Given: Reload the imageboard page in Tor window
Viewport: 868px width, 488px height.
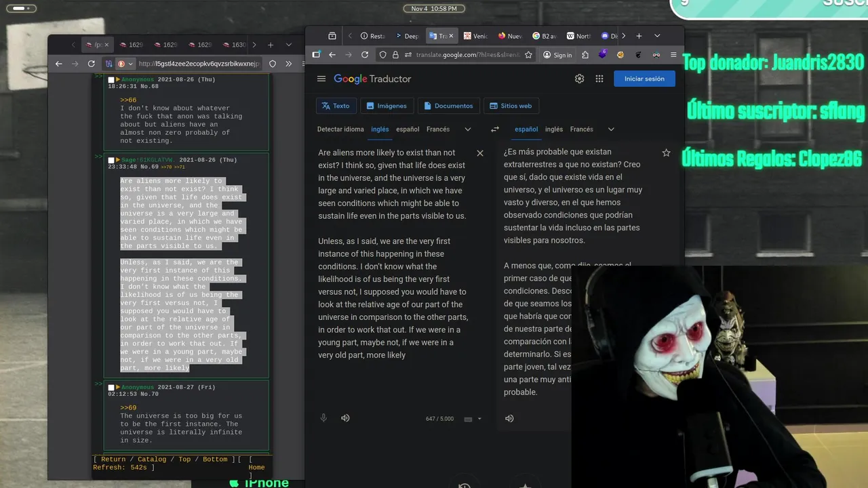Looking at the screenshot, I should click(92, 64).
